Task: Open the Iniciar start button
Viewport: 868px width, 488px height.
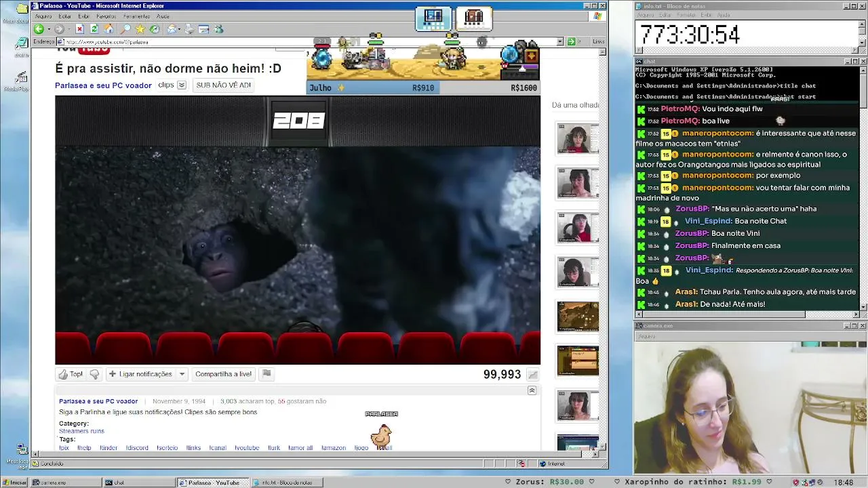Action: coord(14,483)
